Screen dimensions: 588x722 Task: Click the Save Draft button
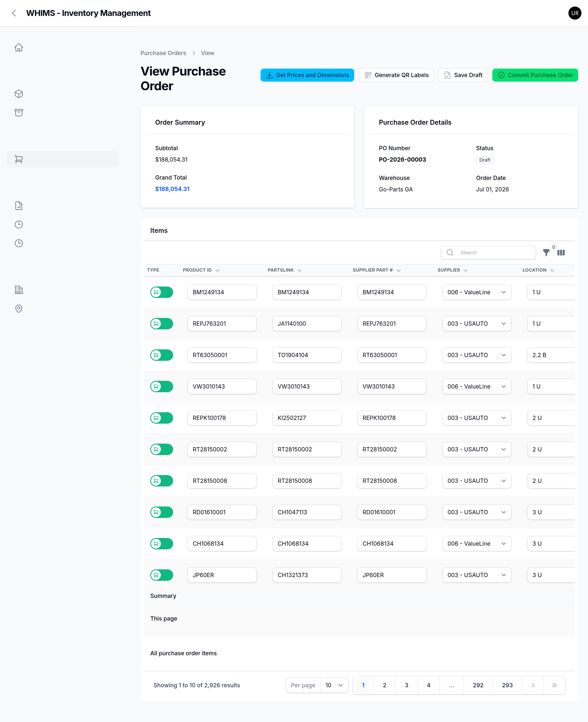click(x=463, y=75)
